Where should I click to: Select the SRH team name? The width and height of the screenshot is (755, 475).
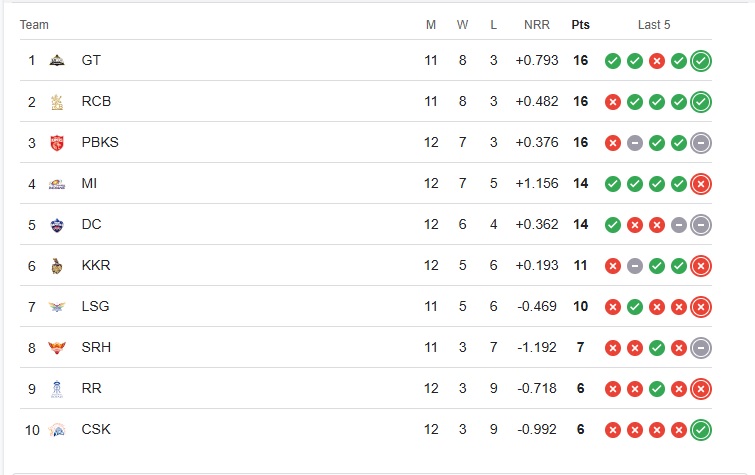95,347
